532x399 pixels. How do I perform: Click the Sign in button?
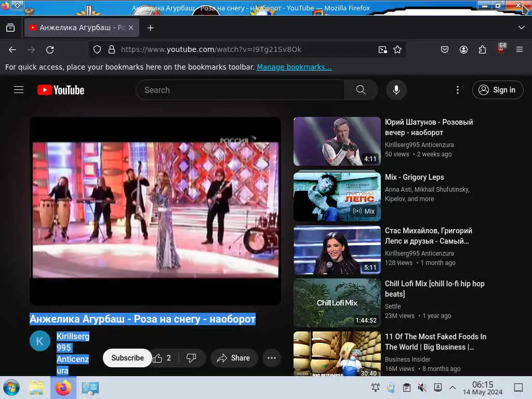click(x=497, y=90)
